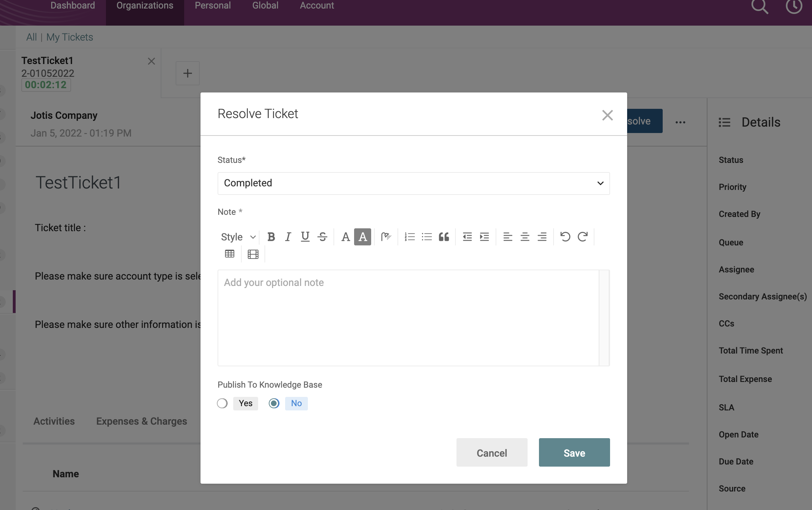Close the TestTicket1 tab
Screen dimensions: 812x510
[151, 61]
